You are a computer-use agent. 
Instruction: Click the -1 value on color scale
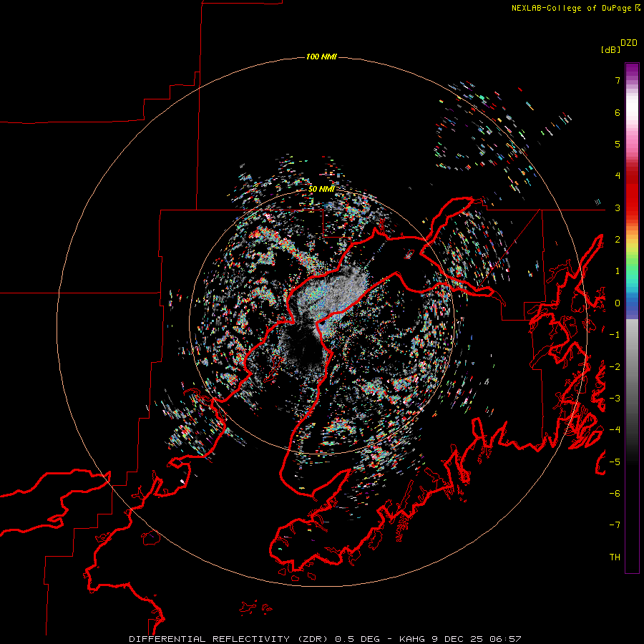click(x=615, y=335)
